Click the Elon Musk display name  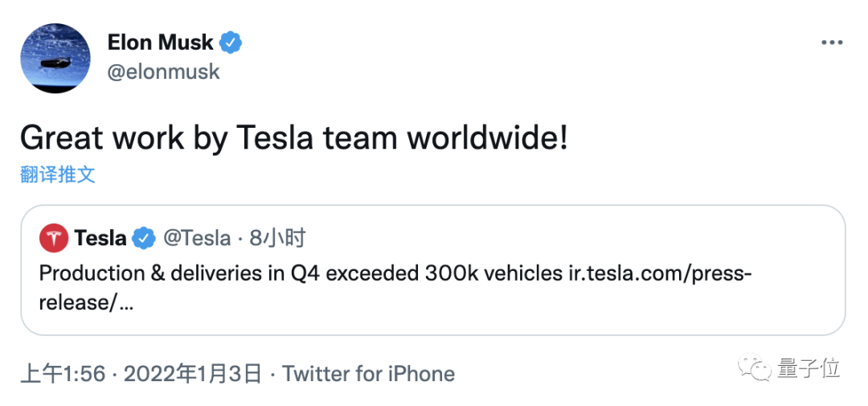click(x=161, y=42)
